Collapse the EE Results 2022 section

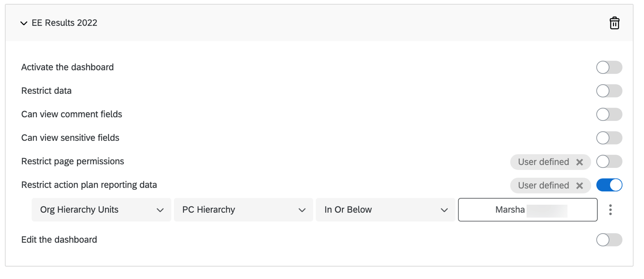[x=24, y=23]
